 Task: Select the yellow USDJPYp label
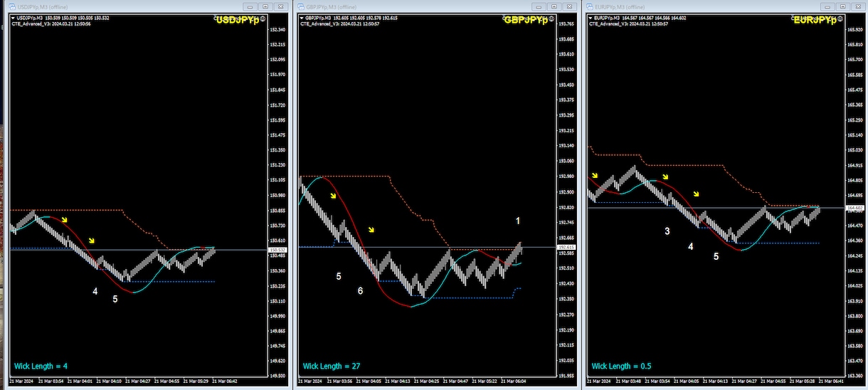point(238,20)
